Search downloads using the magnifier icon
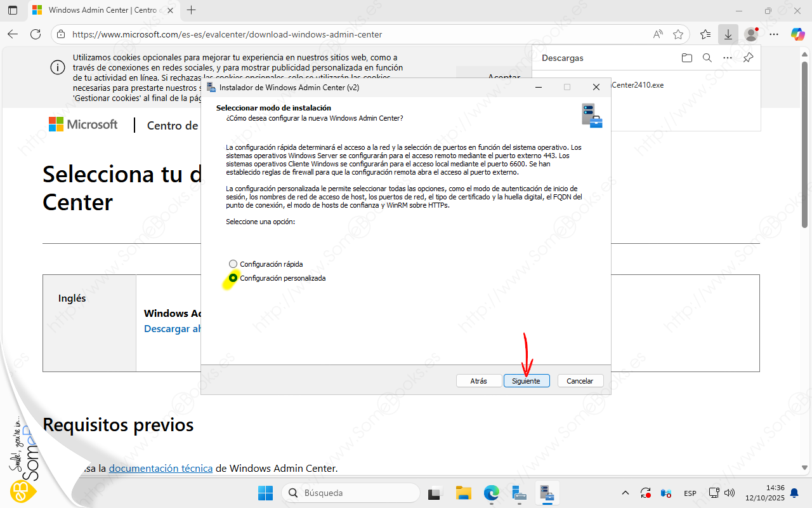Viewport: 812px width, 508px height. pos(707,58)
